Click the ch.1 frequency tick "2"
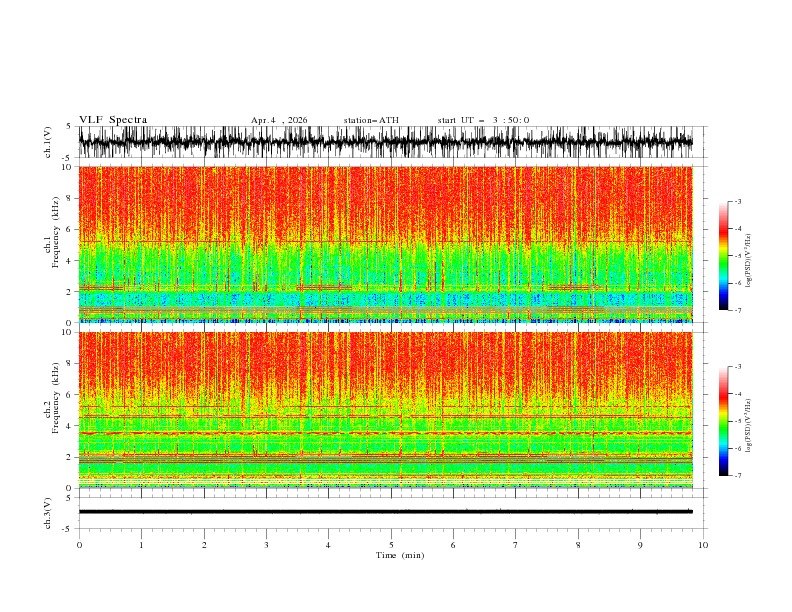The image size is (792, 612). [x=69, y=292]
